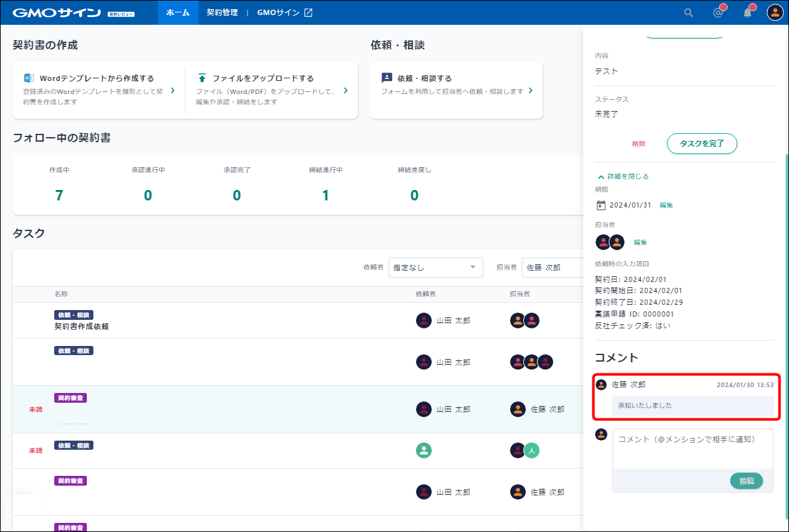Click the red 削除 link

point(639,144)
